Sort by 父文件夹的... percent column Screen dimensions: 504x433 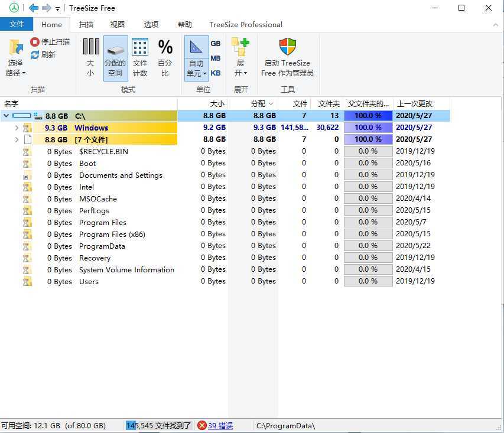pos(368,104)
